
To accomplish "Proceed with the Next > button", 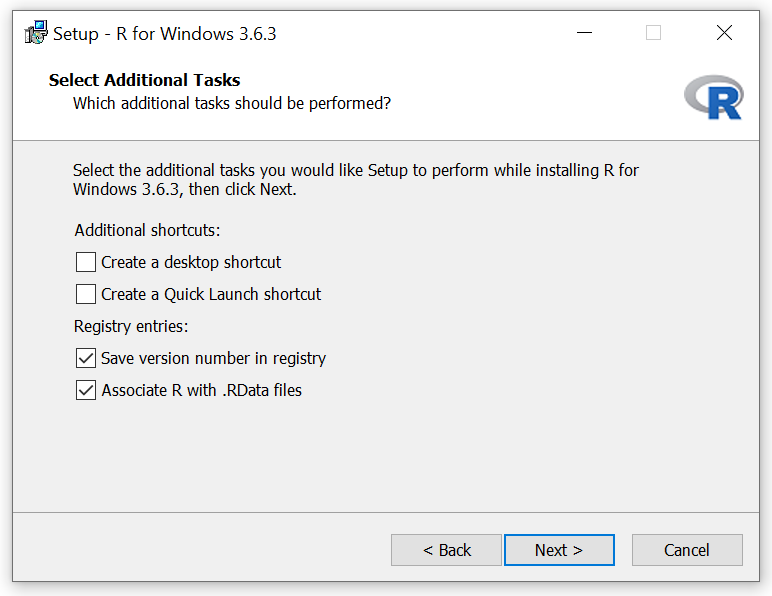I will point(559,550).
